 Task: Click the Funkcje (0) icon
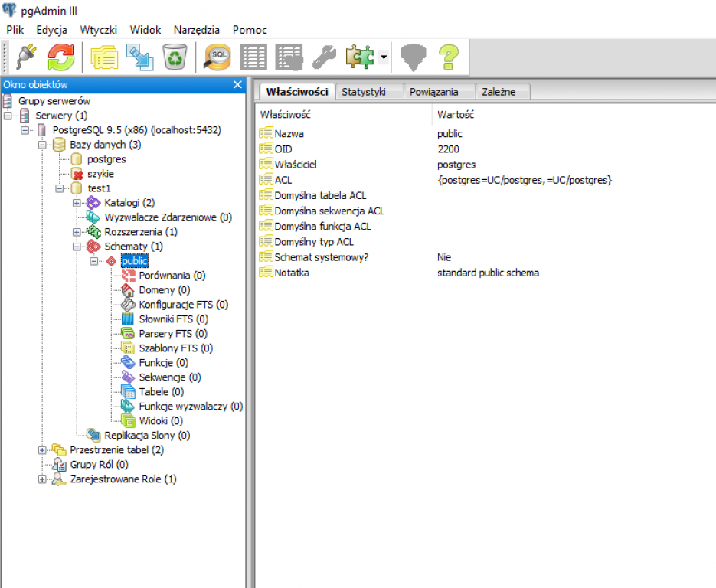(129, 363)
